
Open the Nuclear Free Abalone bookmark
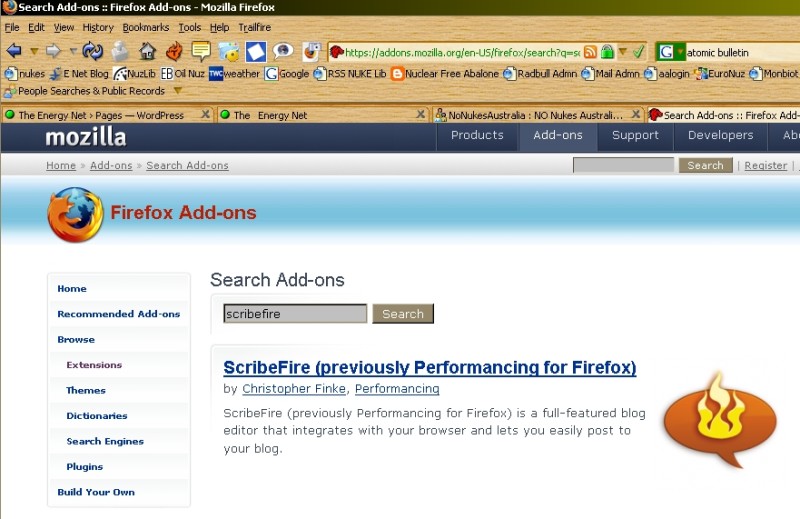[445, 73]
